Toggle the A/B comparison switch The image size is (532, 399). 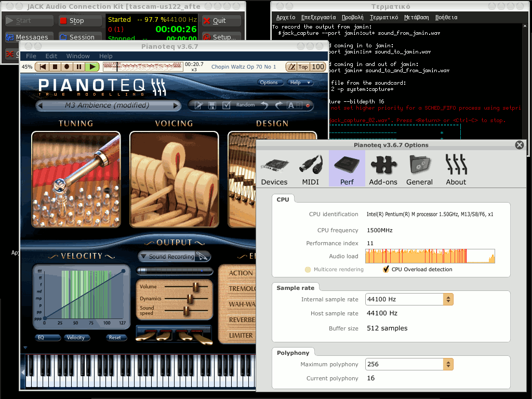point(294,105)
